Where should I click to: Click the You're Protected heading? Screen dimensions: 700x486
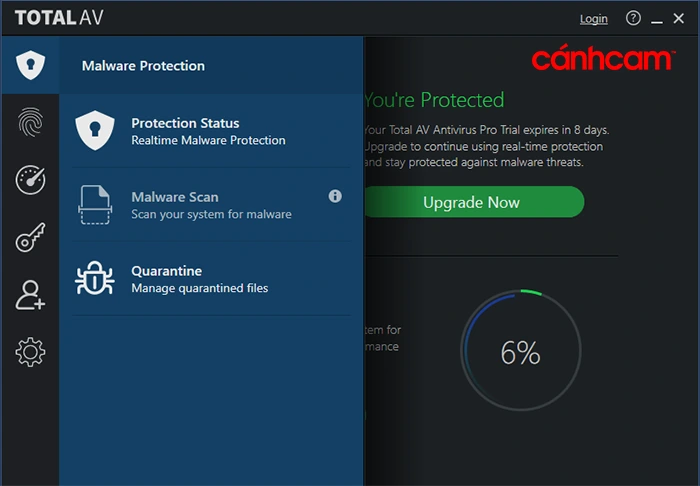point(434,100)
